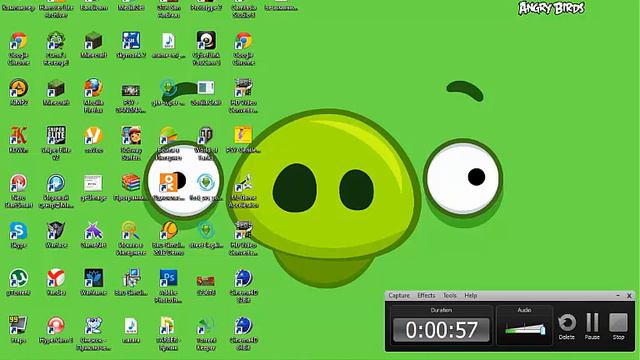Viewport: 640px width, 360px height.
Task: Minimize the recorder window
Action: coord(618,296)
